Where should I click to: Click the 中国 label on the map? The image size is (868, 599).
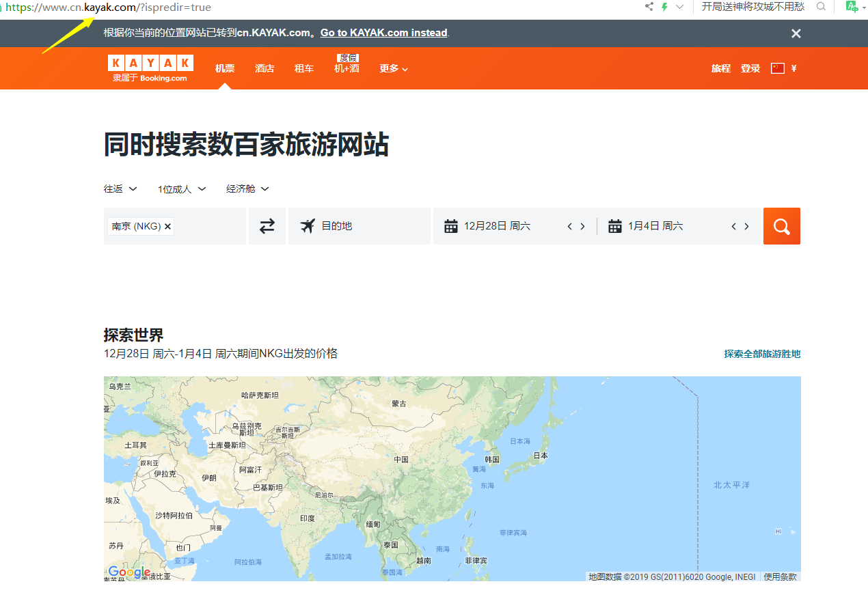(x=401, y=460)
